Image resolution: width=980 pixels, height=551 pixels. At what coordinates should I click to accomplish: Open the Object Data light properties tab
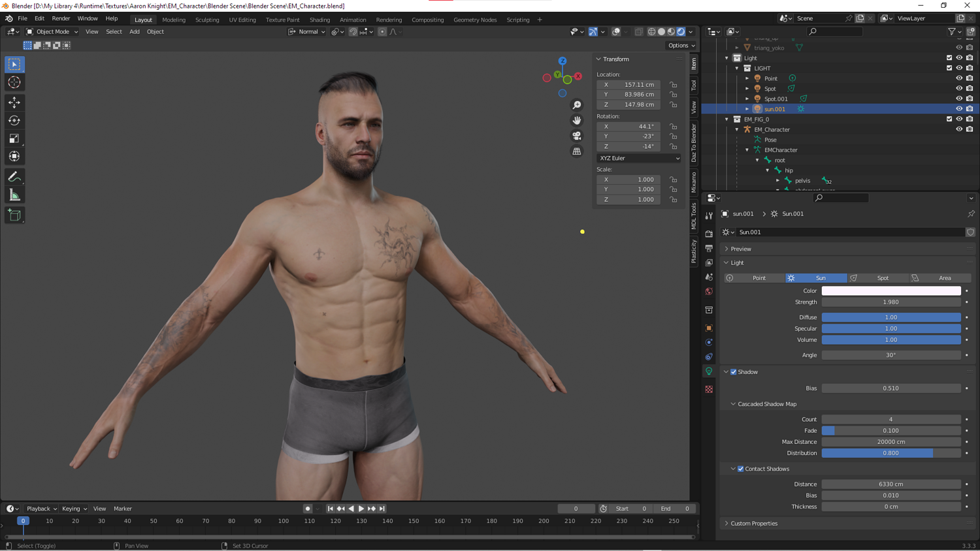(709, 371)
